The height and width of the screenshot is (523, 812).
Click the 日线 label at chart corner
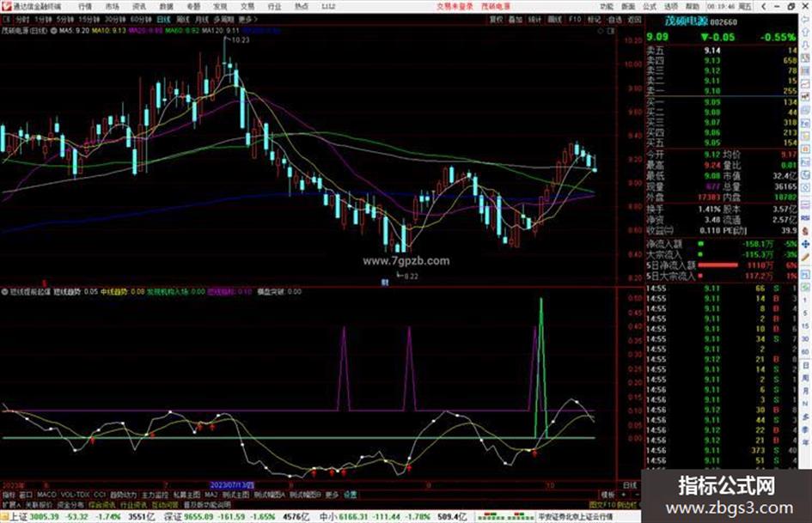tap(630, 485)
